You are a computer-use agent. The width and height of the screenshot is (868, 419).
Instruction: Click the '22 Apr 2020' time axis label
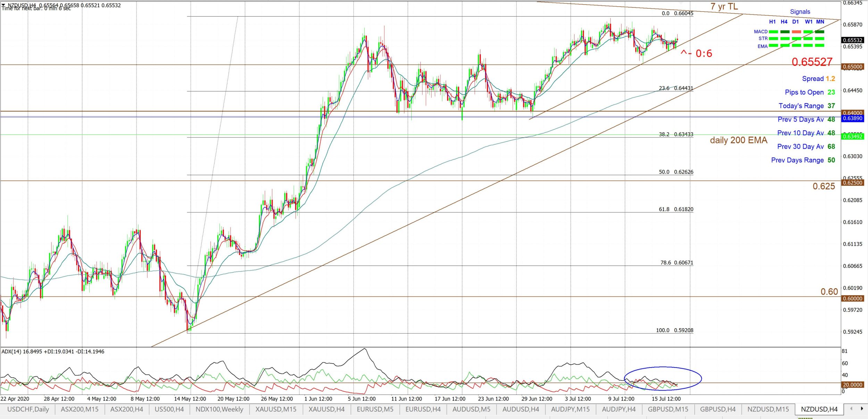[x=15, y=399]
